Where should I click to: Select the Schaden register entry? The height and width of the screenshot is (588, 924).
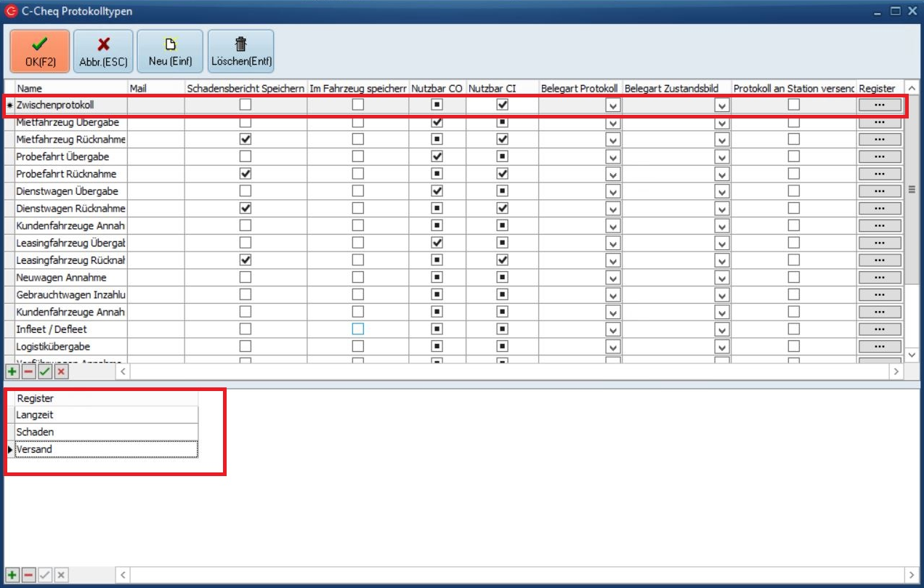click(x=102, y=432)
